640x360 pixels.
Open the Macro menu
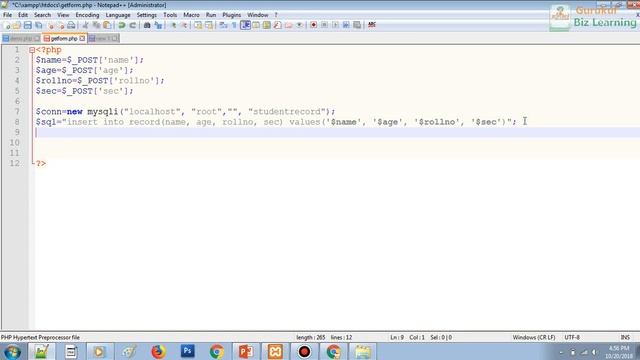(191, 15)
